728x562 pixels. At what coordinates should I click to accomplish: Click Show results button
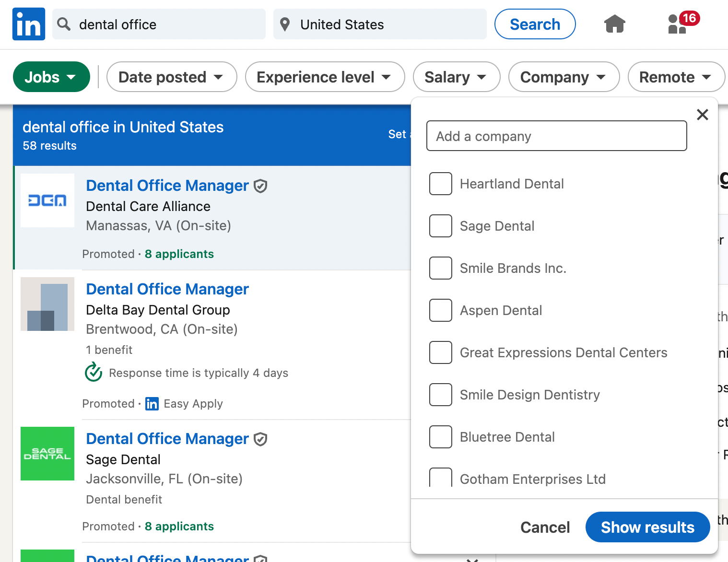[648, 527]
